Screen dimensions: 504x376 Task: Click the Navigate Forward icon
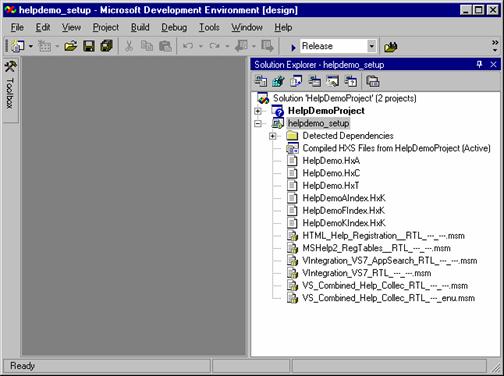click(267, 46)
